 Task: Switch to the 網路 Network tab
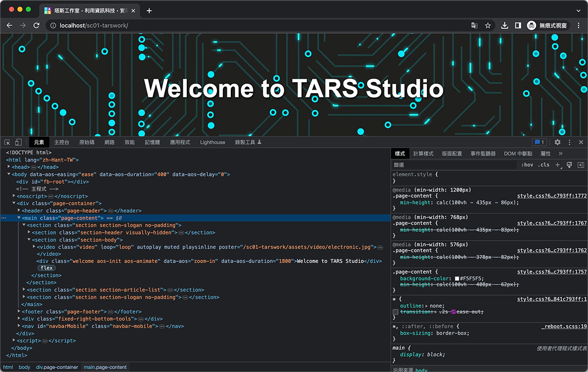(x=109, y=142)
